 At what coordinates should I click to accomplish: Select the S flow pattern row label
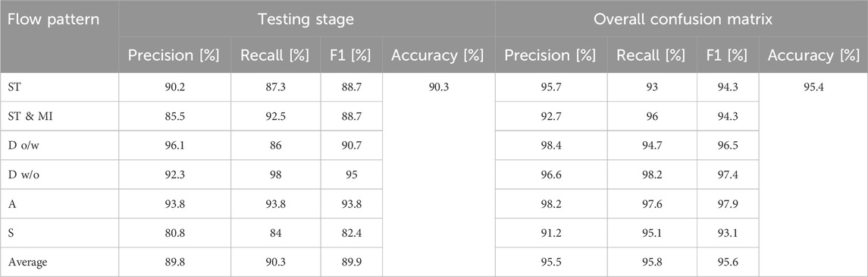click(11, 233)
